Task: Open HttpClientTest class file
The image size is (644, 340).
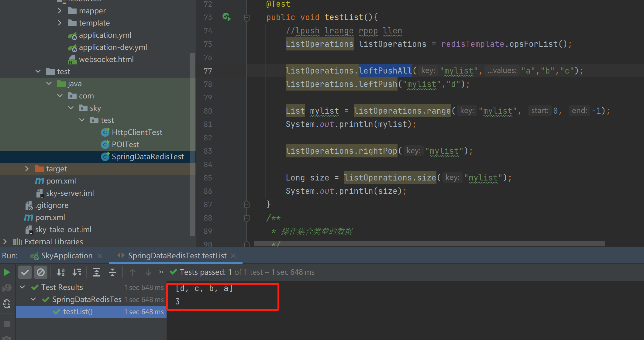Action: coord(137,132)
